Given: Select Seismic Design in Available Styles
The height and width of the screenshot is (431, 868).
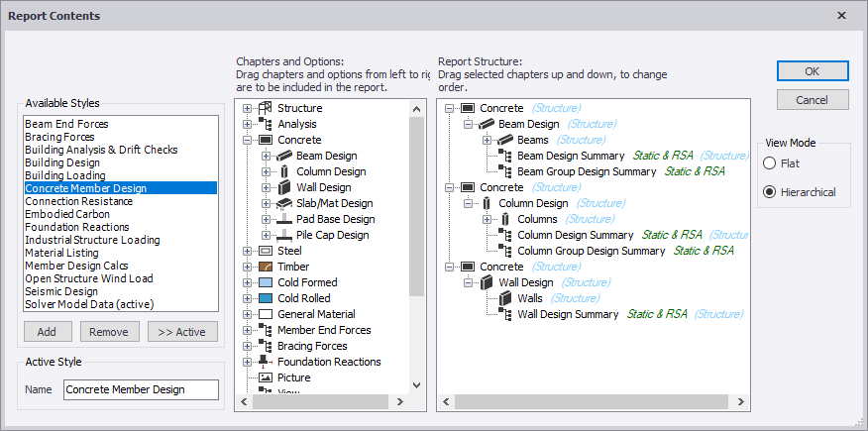Looking at the screenshot, I should tap(61, 291).
